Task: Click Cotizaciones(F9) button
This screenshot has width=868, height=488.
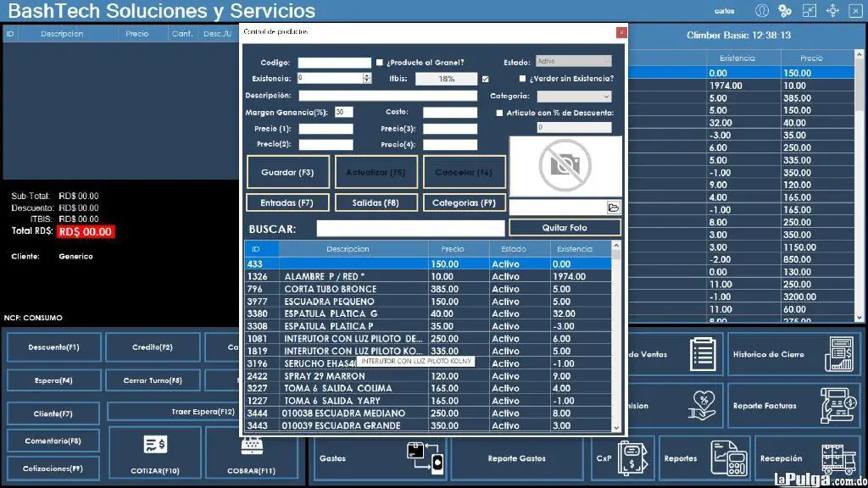Action: click(x=53, y=468)
